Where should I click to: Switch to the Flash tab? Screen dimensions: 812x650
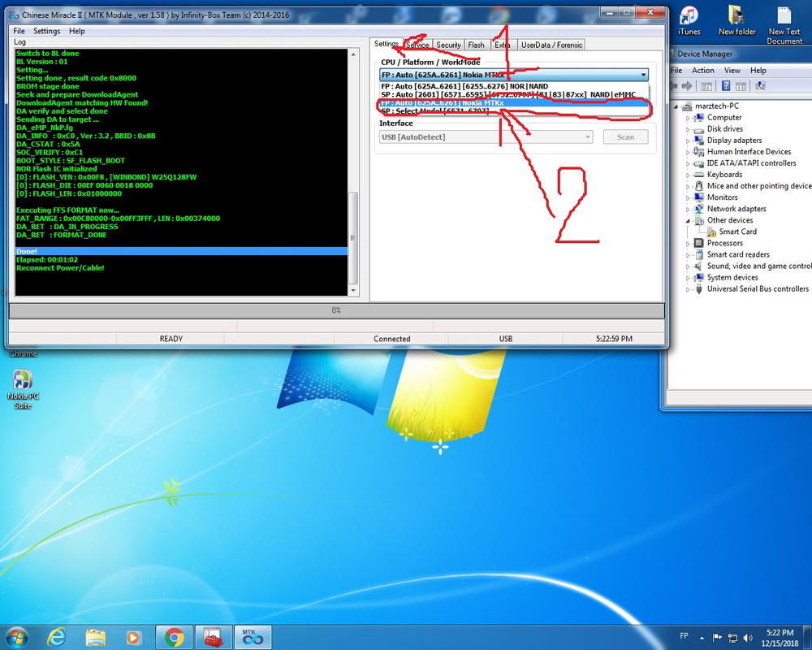pyautogui.click(x=476, y=45)
